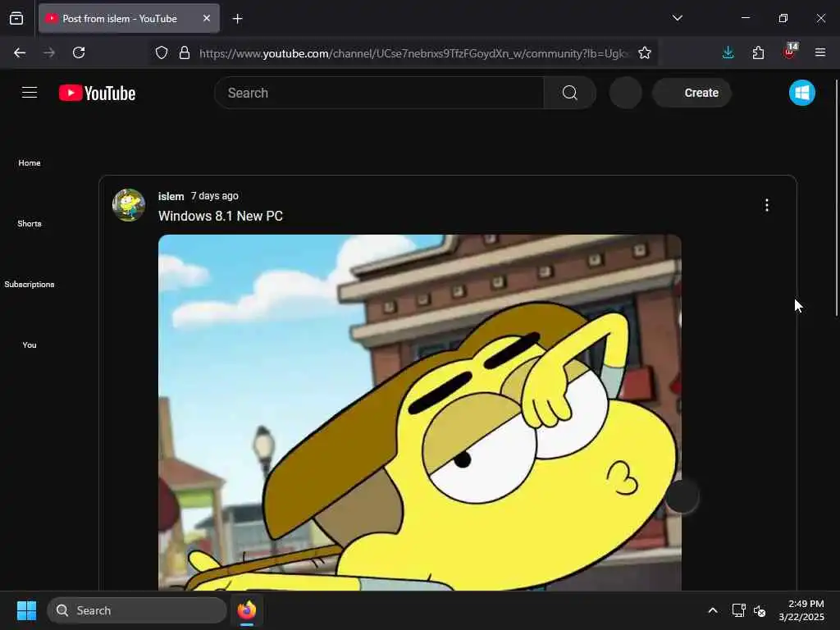This screenshot has height=630, width=840.
Task: Open the YouTube hamburger guide menu
Action: 30,93
